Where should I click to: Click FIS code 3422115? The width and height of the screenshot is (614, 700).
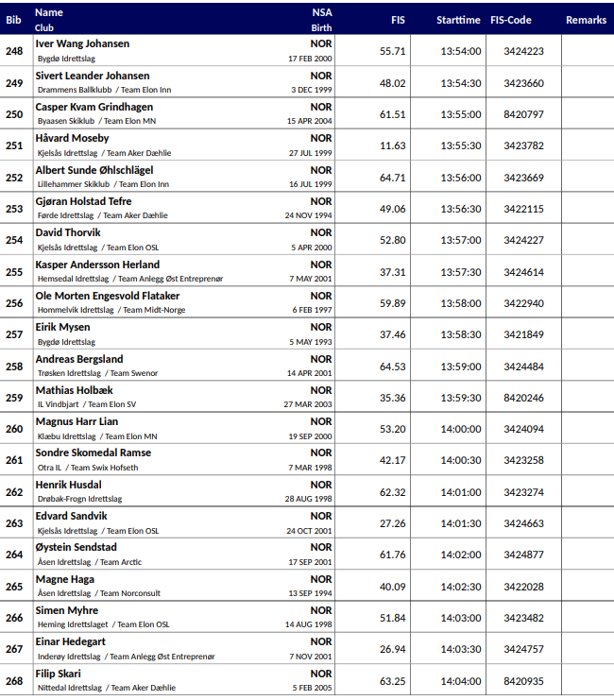tap(523, 209)
